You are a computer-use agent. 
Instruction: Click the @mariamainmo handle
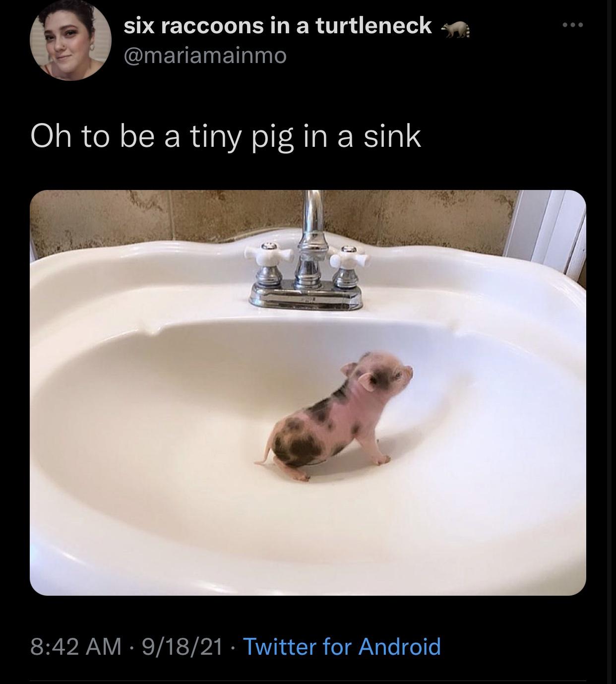click(x=205, y=56)
